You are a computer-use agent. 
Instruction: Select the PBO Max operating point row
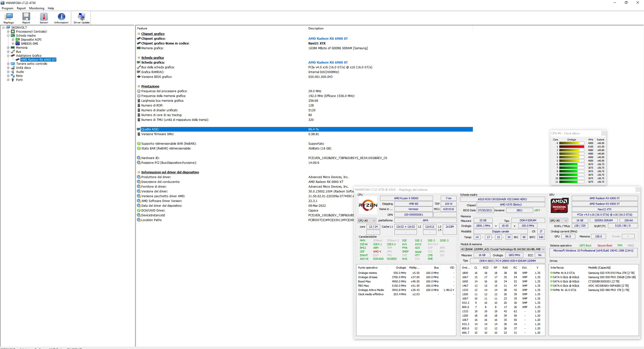point(406,286)
